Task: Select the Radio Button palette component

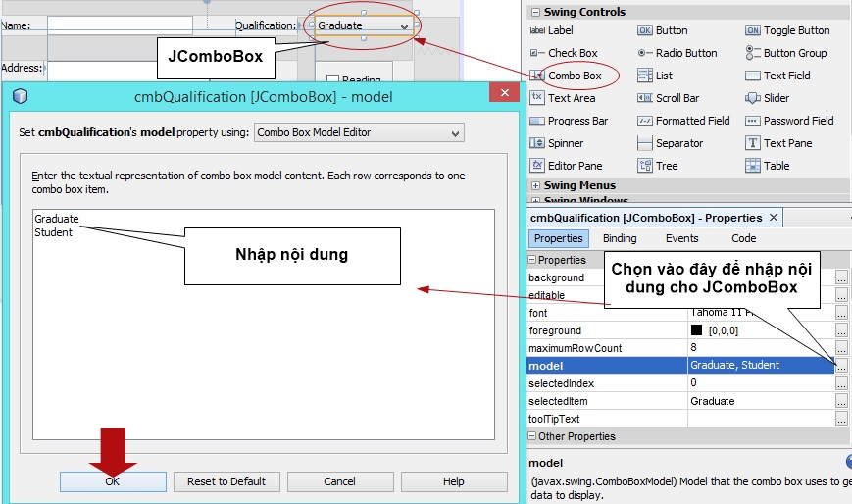Action: coord(685,53)
